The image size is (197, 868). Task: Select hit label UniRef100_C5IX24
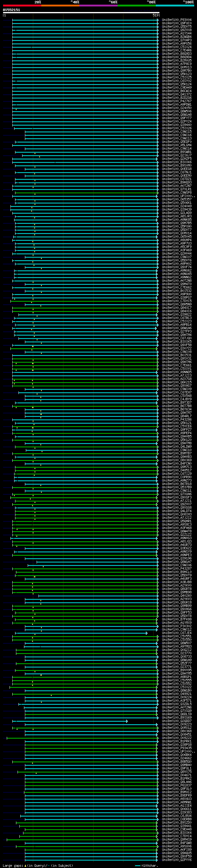point(177,47)
